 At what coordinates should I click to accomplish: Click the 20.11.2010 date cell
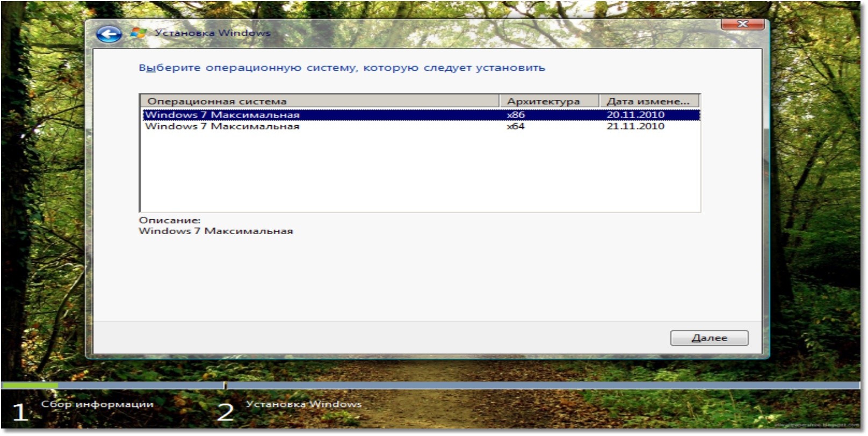tap(635, 115)
